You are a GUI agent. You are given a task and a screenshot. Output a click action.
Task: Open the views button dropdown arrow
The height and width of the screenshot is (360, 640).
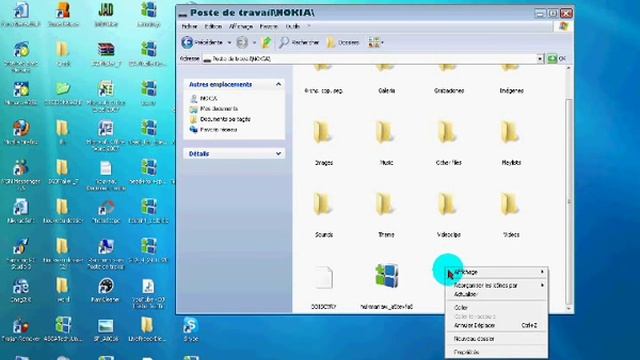382,42
